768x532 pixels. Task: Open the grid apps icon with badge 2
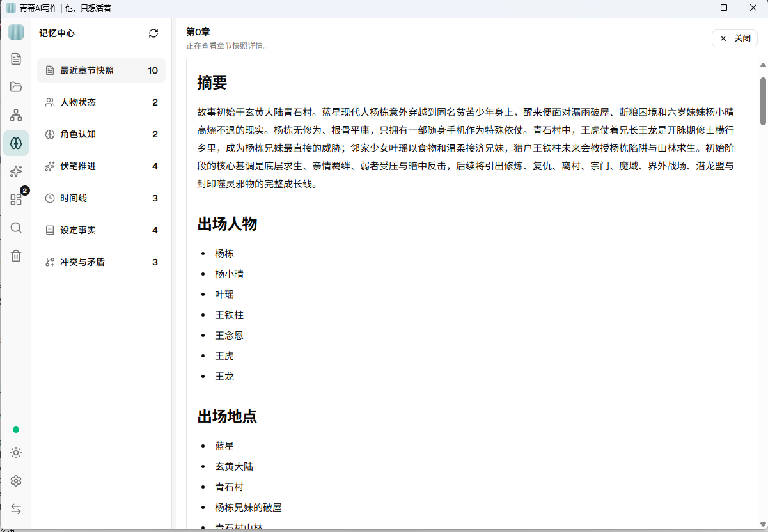[x=16, y=199]
